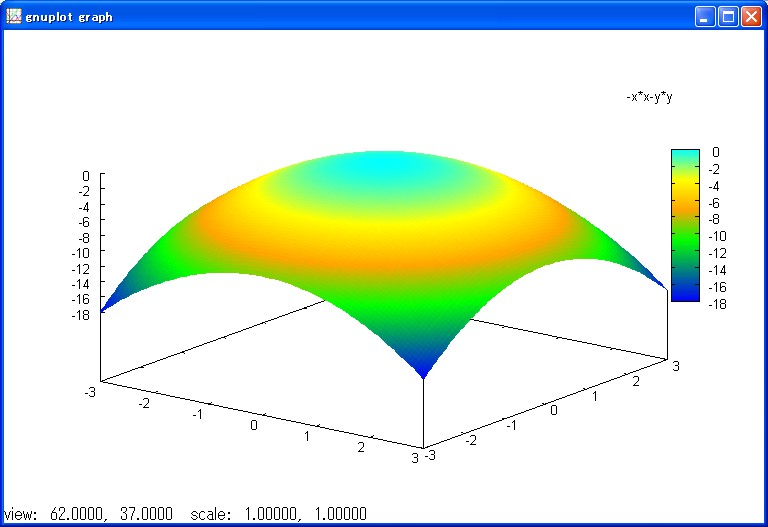Screen dimensions: 768x527
Task: Click the scale text in the status bar
Action: coord(210,514)
